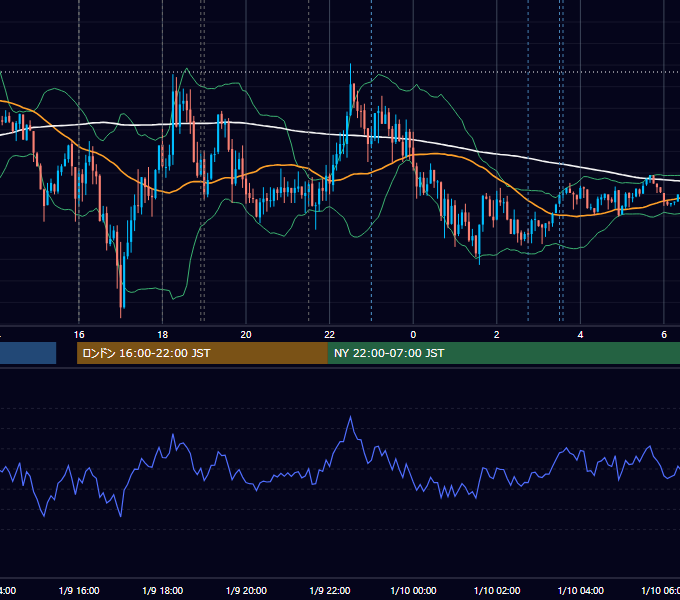Click the 1/9 22:00 date label
Image resolution: width=680 pixels, height=600 pixels.
click(x=330, y=590)
